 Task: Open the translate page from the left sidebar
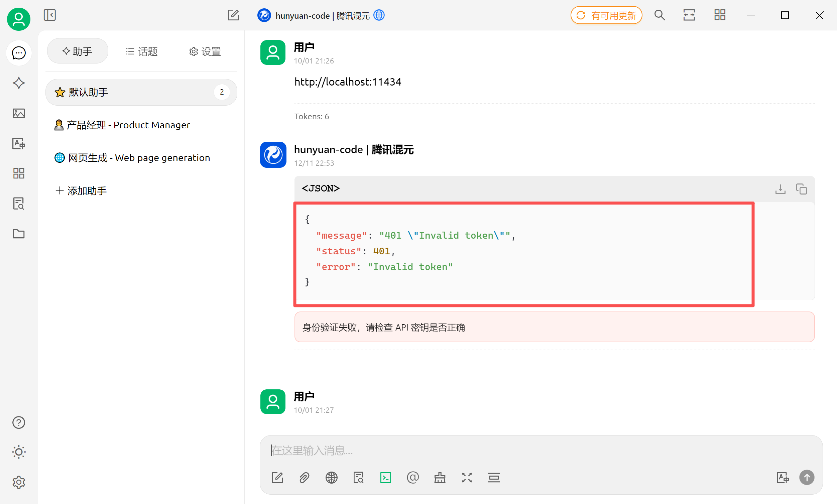19,143
